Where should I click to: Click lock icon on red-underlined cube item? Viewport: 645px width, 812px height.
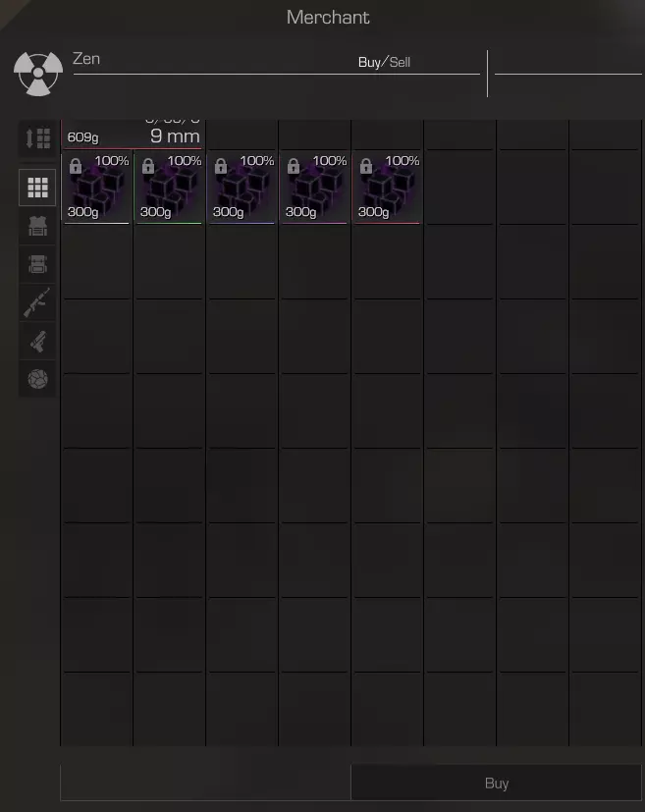tap(366, 166)
